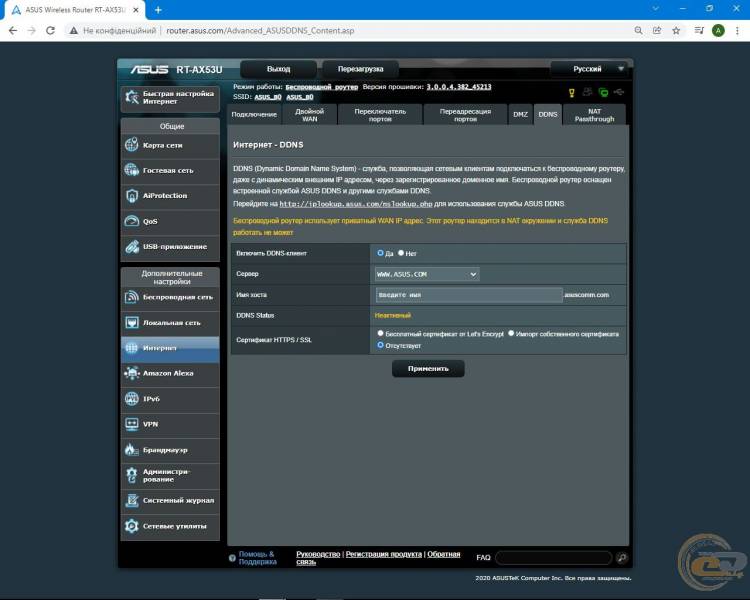Open the Регистрация продукта link
The image size is (750, 600).
pyautogui.click(x=384, y=554)
